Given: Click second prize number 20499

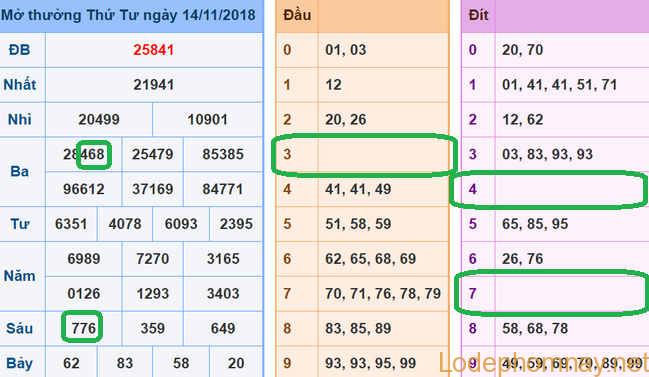Looking at the screenshot, I should point(99,120).
